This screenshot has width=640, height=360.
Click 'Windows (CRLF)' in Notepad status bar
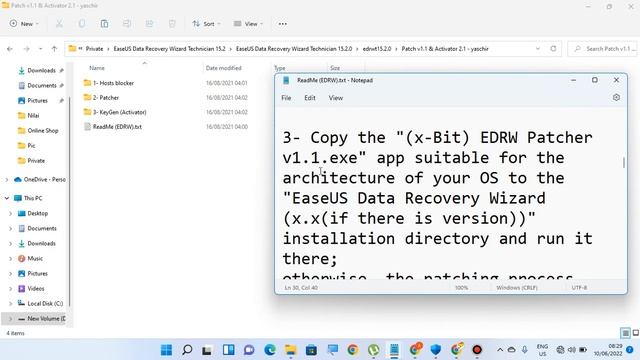click(517, 288)
